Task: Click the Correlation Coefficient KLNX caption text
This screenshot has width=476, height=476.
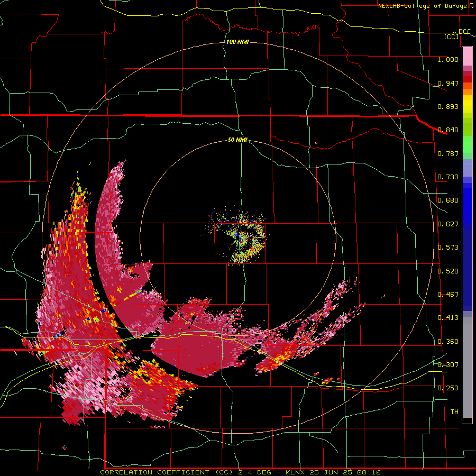Action: [240, 472]
